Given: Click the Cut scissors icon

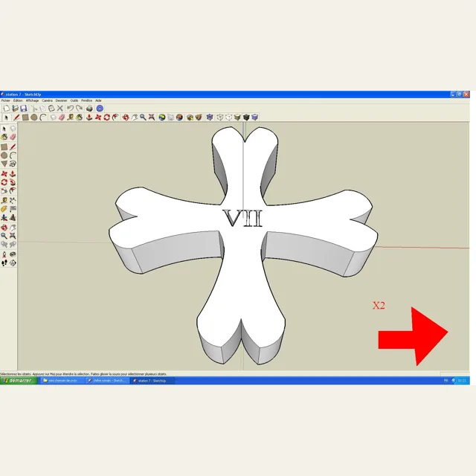Looking at the screenshot, I should pos(34,109).
